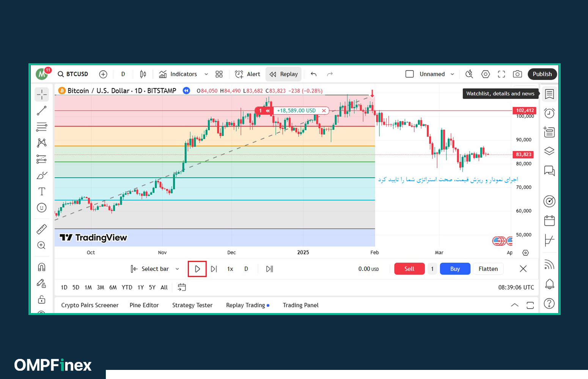Set the chart range to YTD
The width and height of the screenshot is (588, 379).
coord(127,287)
